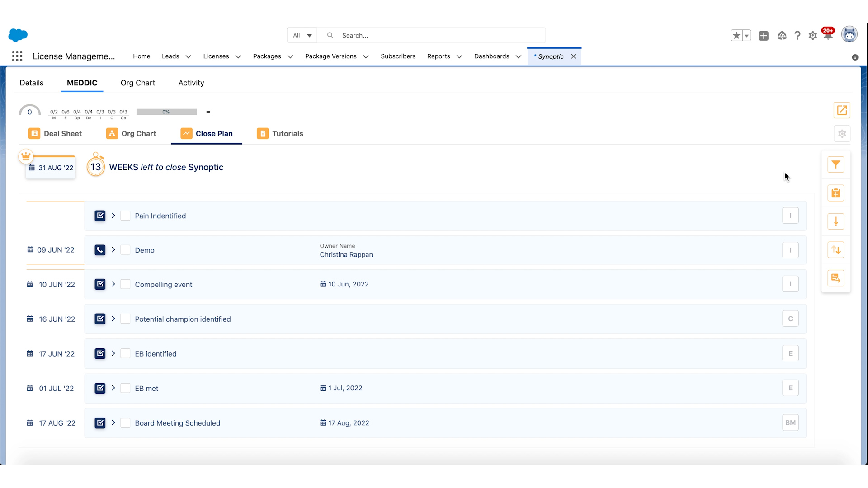This screenshot has width=868, height=488.
Task: Open the All search scope dropdown
Action: tap(302, 35)
